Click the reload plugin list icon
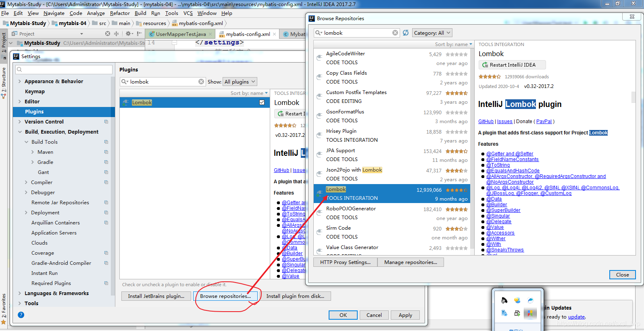The image size is (644, 331). click(406, 33)
